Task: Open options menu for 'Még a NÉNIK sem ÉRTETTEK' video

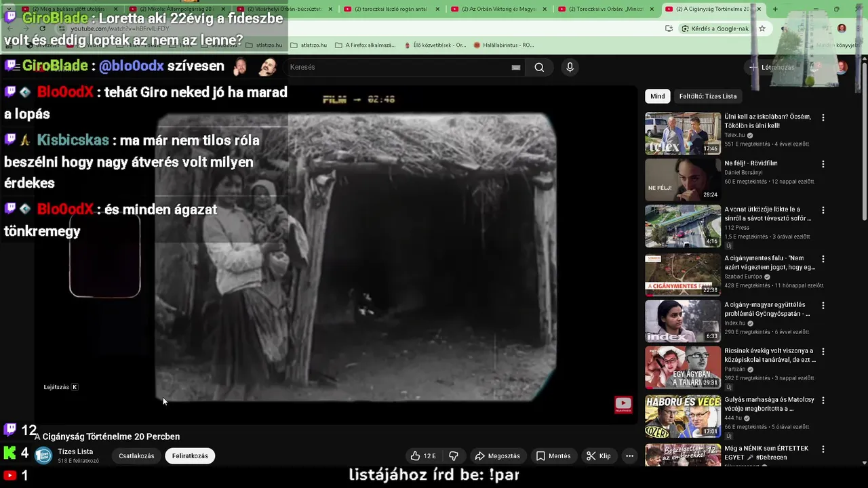Action: pyautogui.click(x=823, y=449)
